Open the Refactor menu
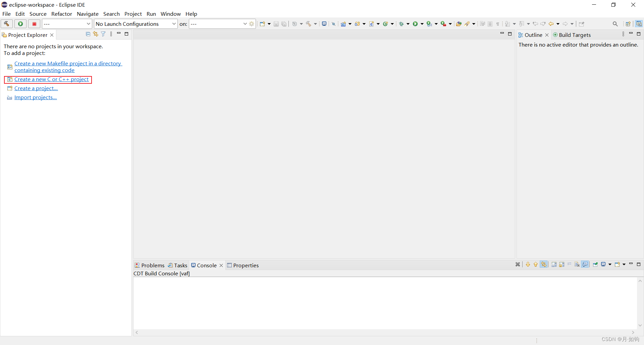This screenshot has height=345, width=644. point(62,14)
